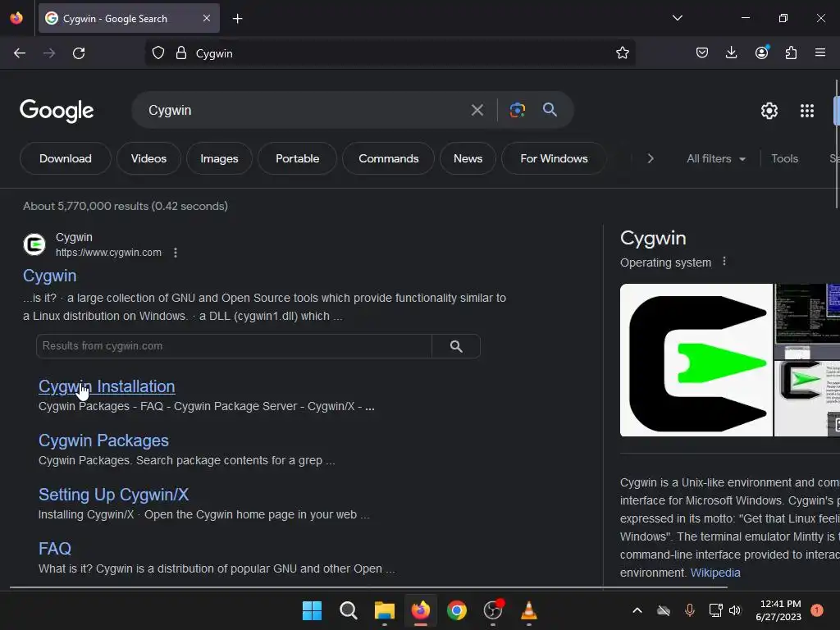Select the Videos filter chip
This screenshot has height=630, width=840.
pyautogui.click(x=148, y=158)
